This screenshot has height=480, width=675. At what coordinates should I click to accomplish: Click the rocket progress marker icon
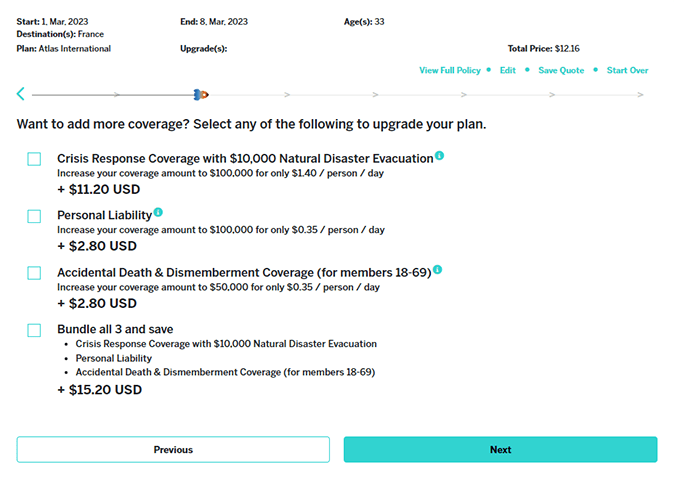tap(200, 95)
